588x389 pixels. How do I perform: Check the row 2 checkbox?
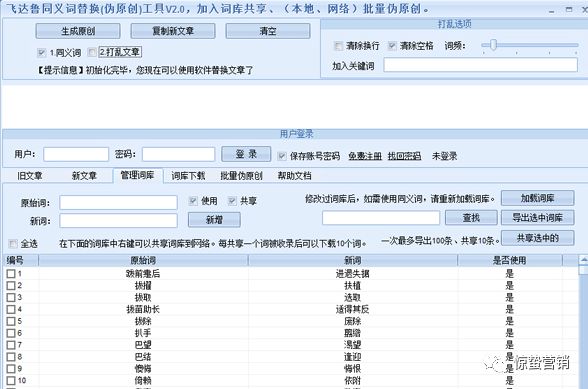coord(11,285)
